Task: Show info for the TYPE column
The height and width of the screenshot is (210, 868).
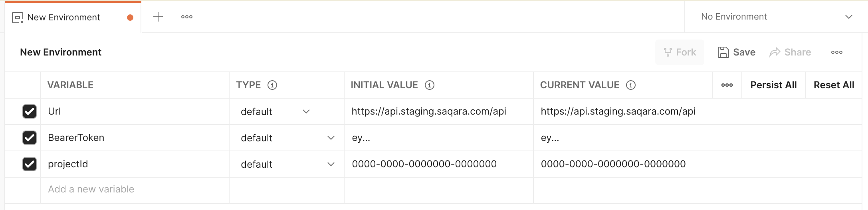Action: point(272,85)
